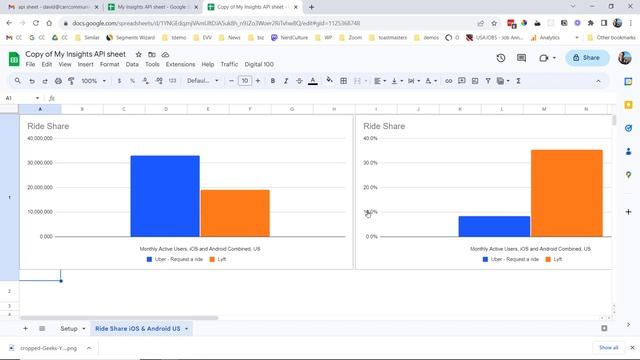Image resolution: width=640 pixels, height=360 pixels.
Task: Open the functions sigma menu
Action: pos(518,81)
